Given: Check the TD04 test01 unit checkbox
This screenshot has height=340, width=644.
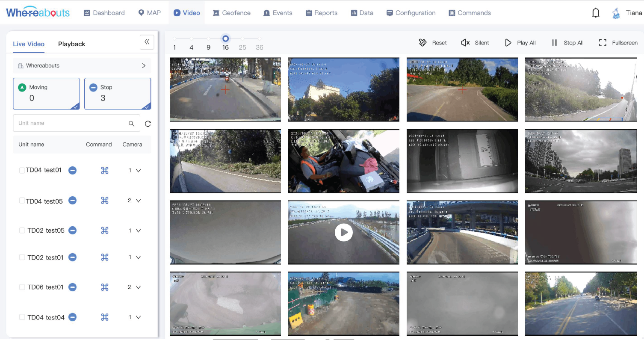Looking at the screenshot, I should click(22, 170).
